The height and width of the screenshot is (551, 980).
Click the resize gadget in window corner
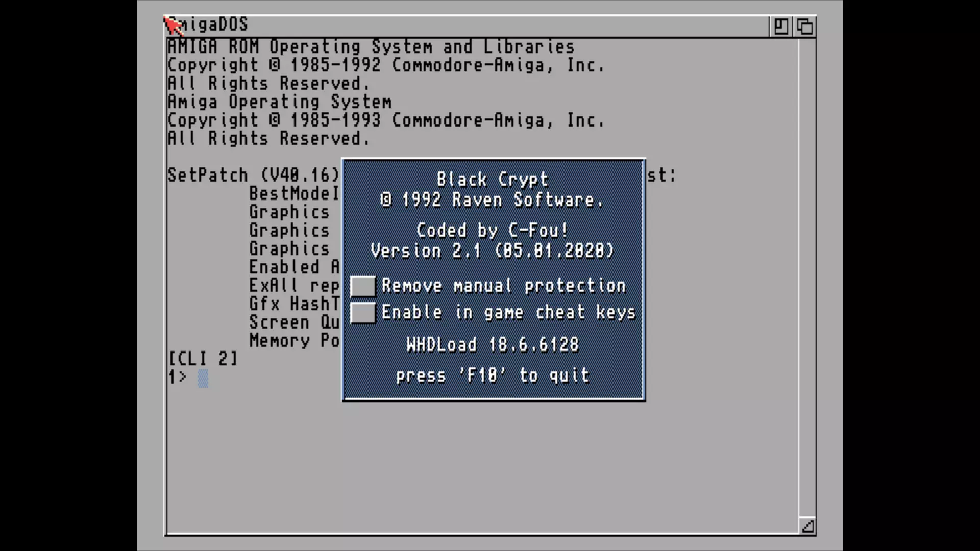point(807,526)
